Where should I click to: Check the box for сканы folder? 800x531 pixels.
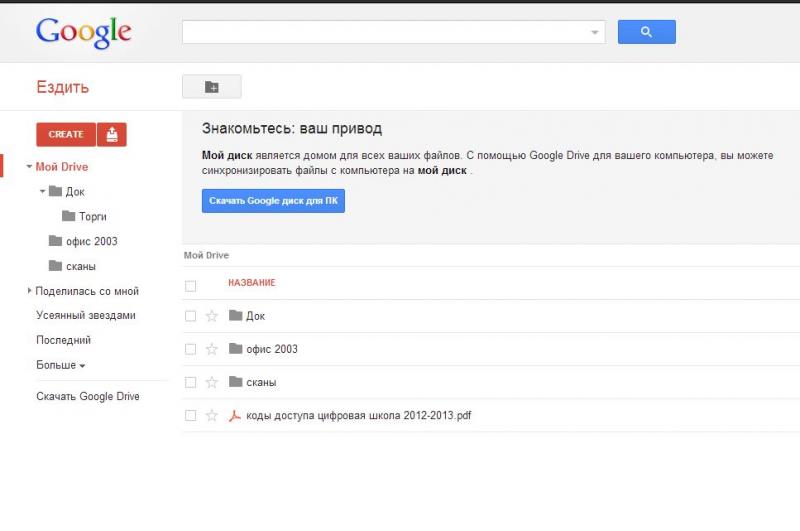190,383
